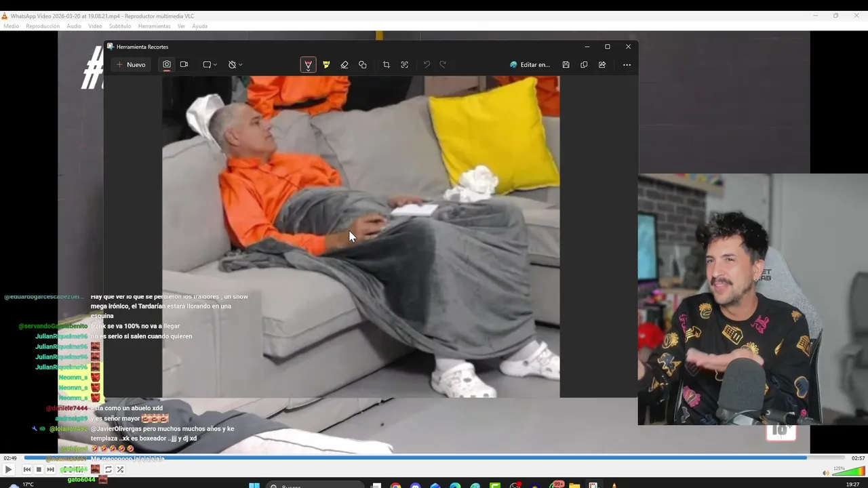Open the snip shape mode dropdown
Viewport: 868px width, 488px height.
(x=210, y=64)
